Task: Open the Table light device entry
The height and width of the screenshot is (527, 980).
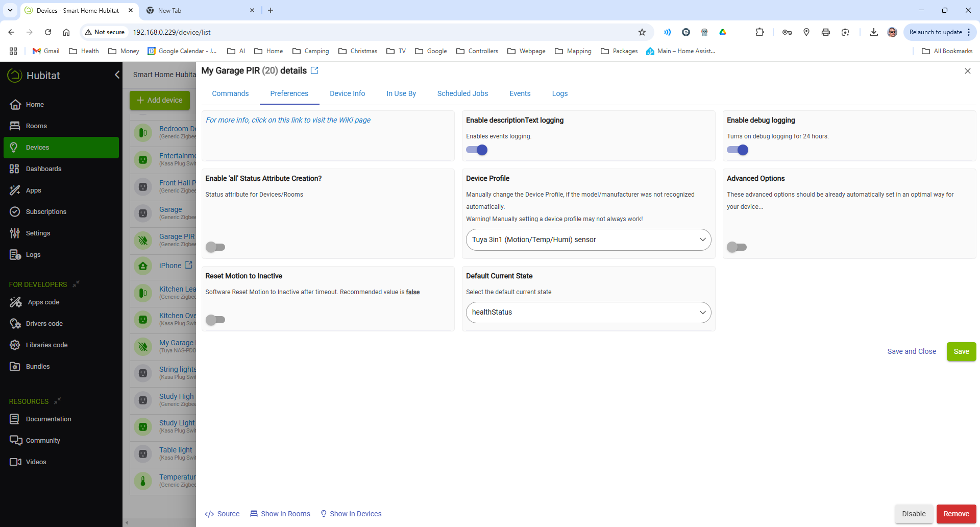Action: tap(176, 450)
